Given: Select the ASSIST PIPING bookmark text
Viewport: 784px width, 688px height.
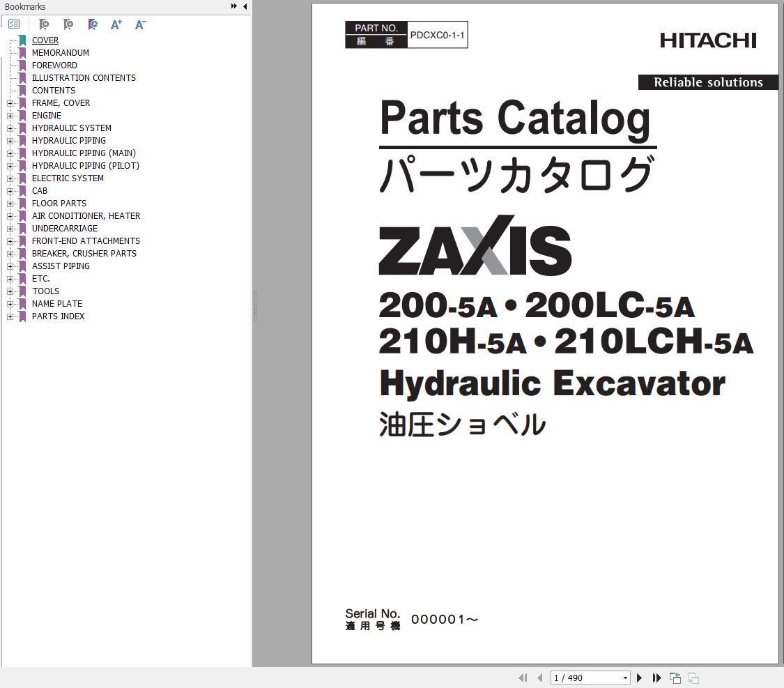Looking at the screenshot, I should 61,266.
